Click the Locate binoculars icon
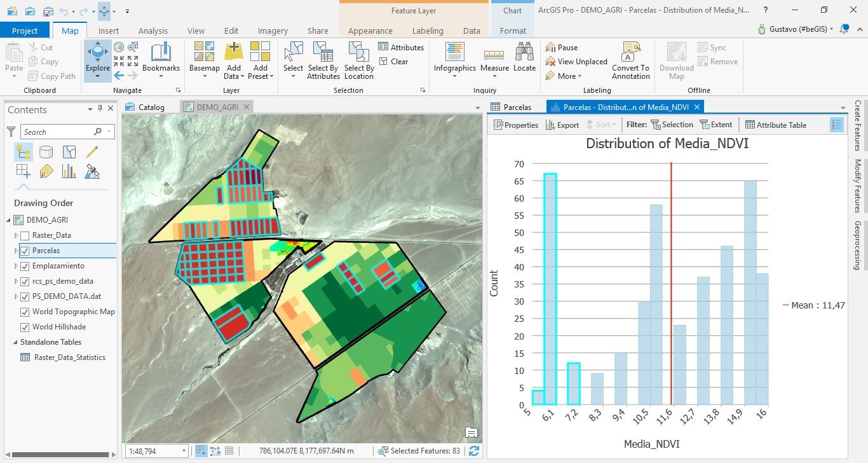Image resolution: width=868 pixels, height=463 pixels. point(524,54)
